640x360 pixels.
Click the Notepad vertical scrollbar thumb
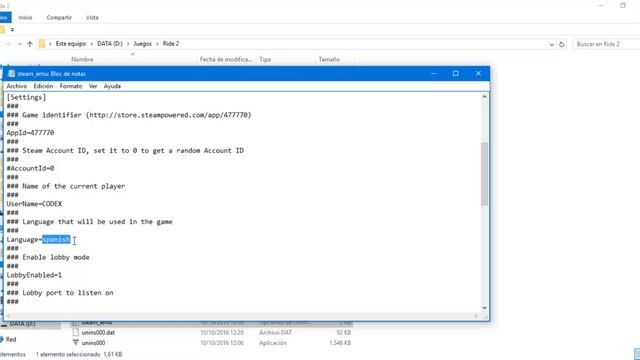click(x=484, y=173)
